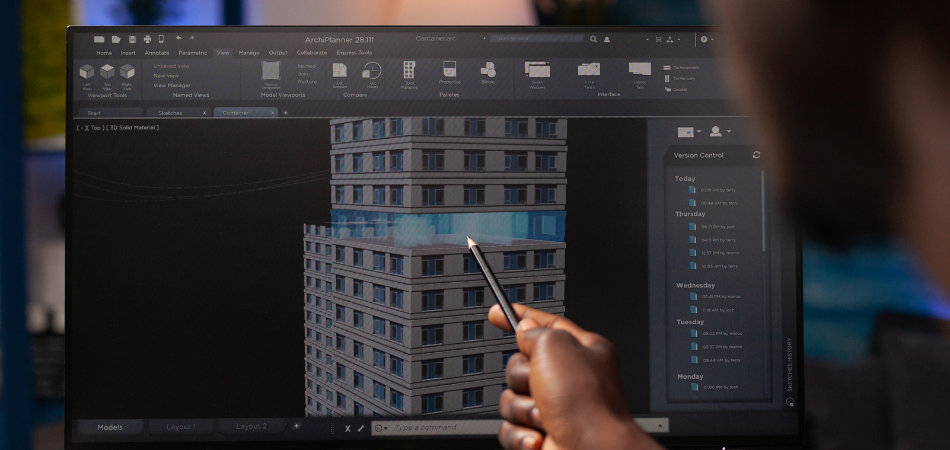Select the Left View cube icon

coord(87,72)
